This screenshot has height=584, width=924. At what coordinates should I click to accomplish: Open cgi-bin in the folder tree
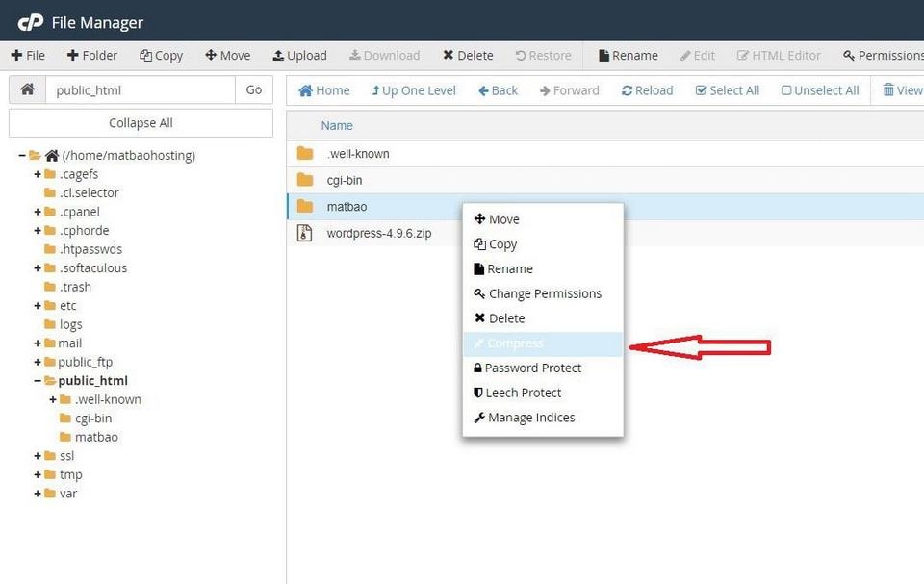[x=93, y=419]
